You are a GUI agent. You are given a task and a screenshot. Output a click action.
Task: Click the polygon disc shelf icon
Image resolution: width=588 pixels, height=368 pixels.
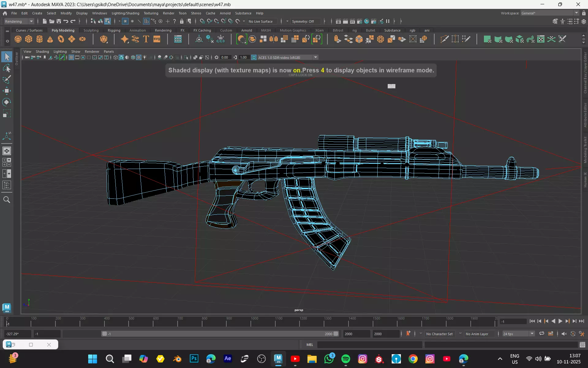coord(82,39)
